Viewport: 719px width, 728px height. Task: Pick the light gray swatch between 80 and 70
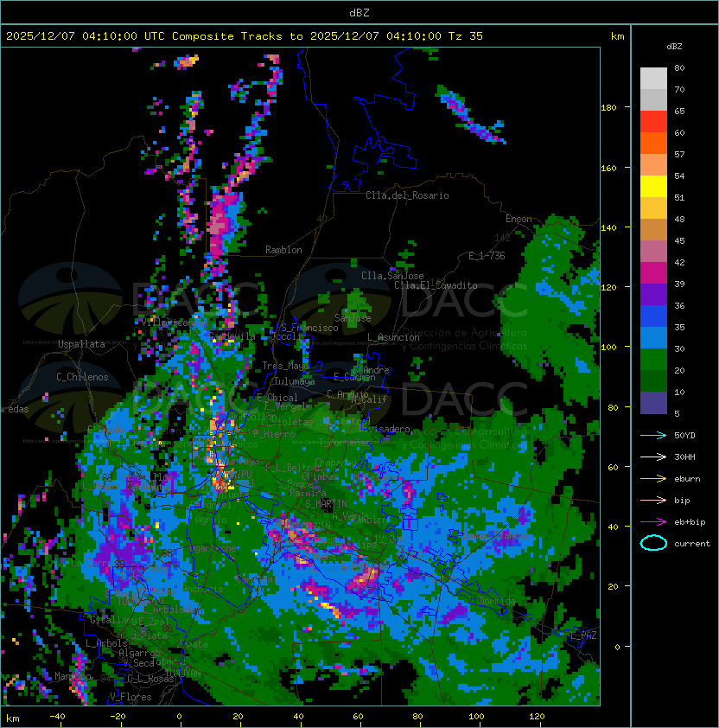653,79
